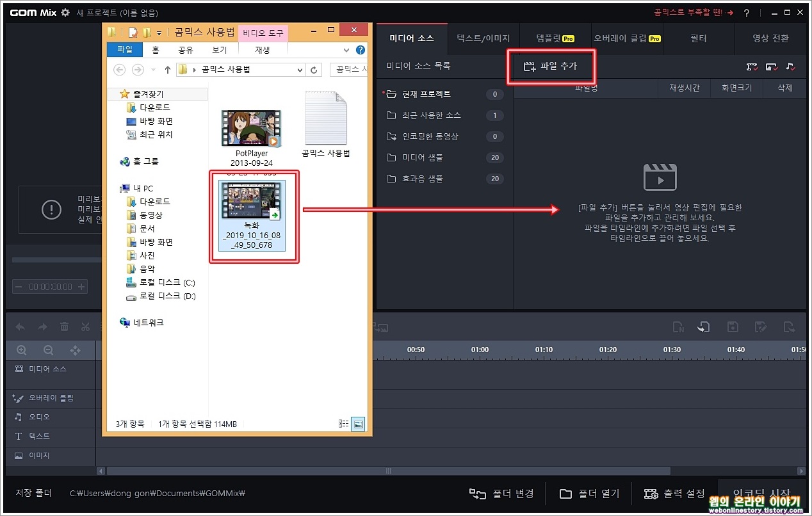Viewport: 812px width, 516px height.
Task: Click the fit-timeline arrows icon
Action: tap(75, 350)
